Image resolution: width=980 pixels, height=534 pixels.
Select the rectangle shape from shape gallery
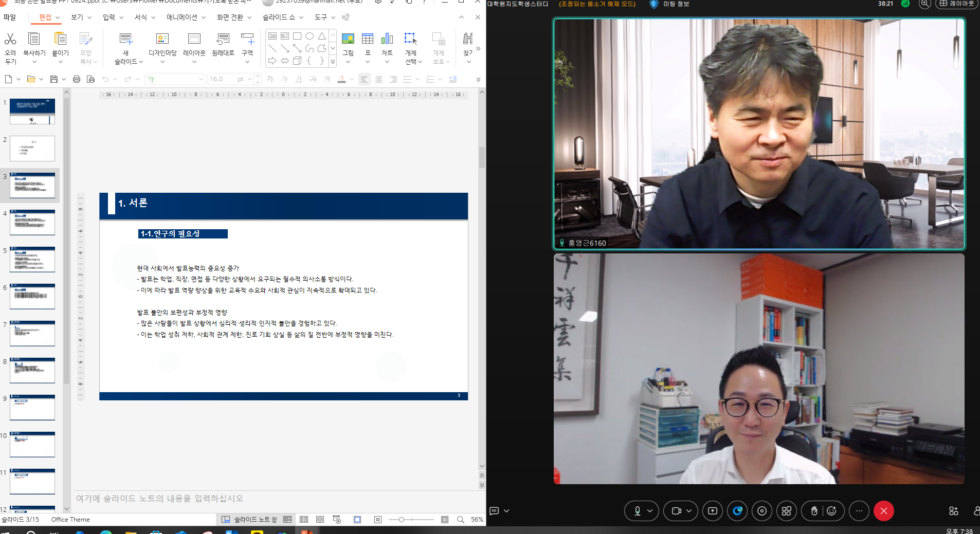297,36
